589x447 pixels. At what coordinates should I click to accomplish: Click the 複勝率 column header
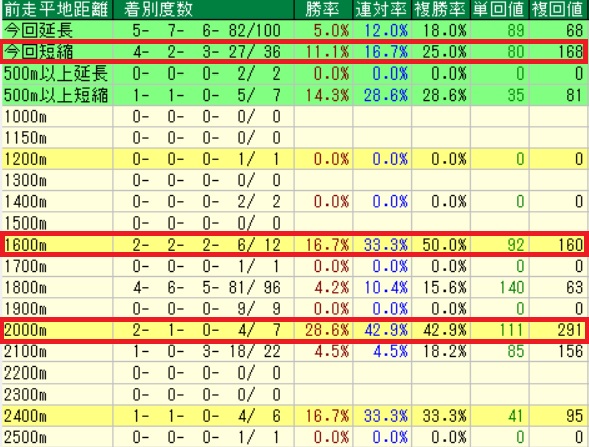(x=440, y=9)
